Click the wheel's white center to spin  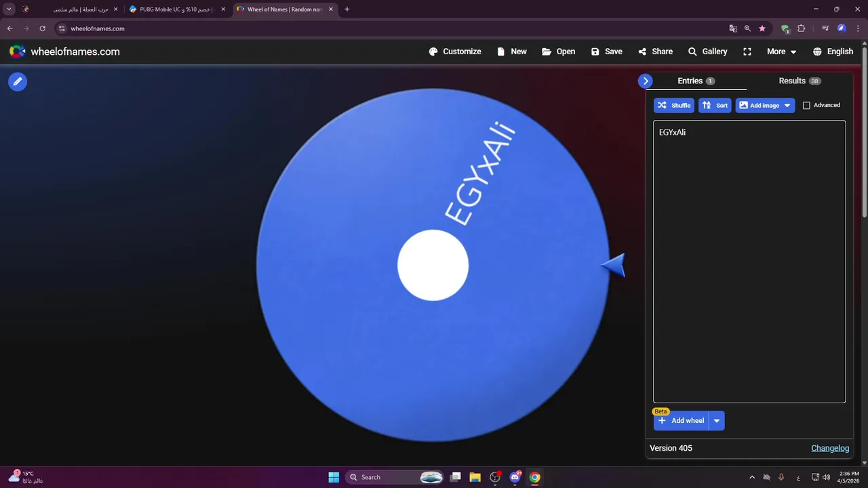[x=433, y=265]
